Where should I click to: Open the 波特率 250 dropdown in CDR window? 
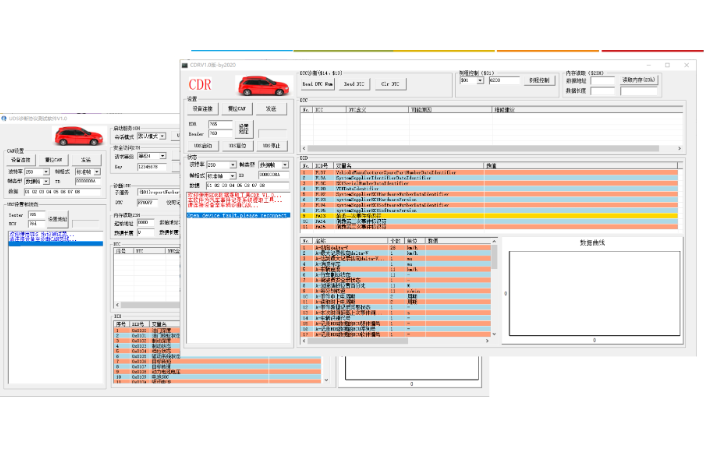(233, 165)
